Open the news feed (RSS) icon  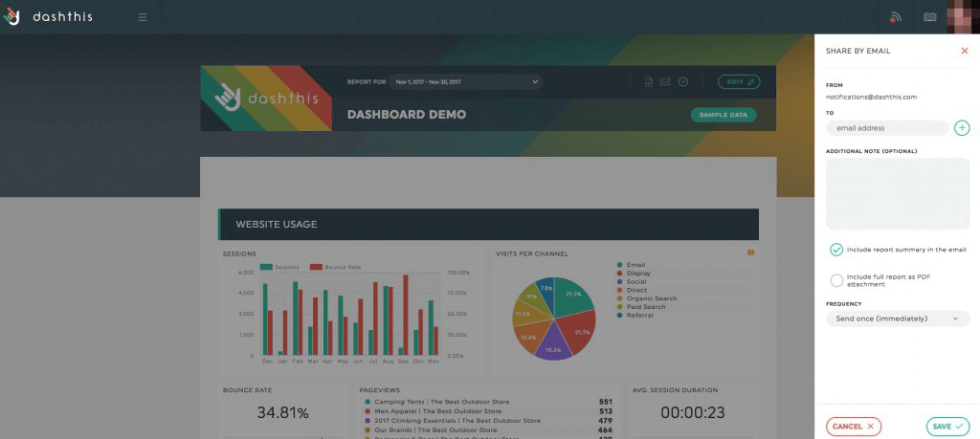tap(895, 17)
